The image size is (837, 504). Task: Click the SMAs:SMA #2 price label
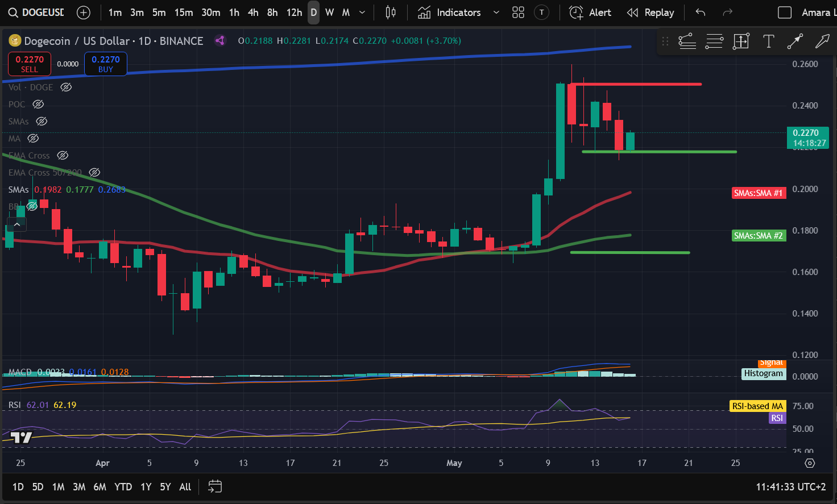coord(759,236)
